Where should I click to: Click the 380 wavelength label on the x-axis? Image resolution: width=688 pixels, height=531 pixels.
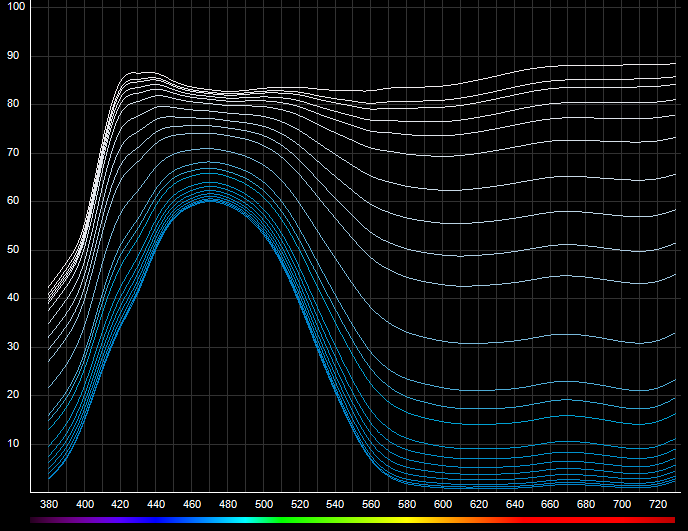[x=49, y=503]
